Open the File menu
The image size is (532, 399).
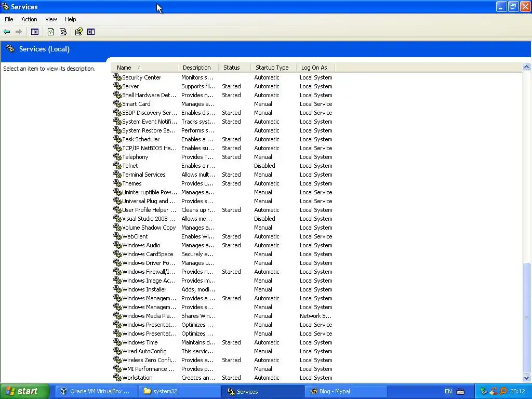coord(9,19)
